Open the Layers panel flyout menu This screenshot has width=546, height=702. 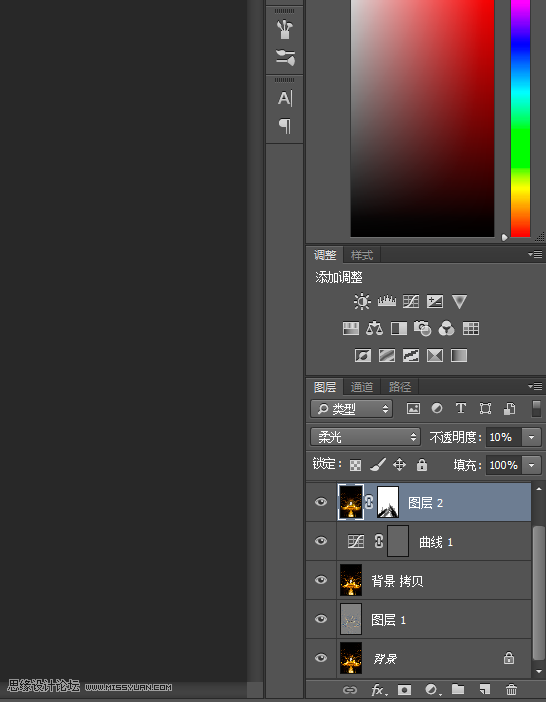pos(535,386)
